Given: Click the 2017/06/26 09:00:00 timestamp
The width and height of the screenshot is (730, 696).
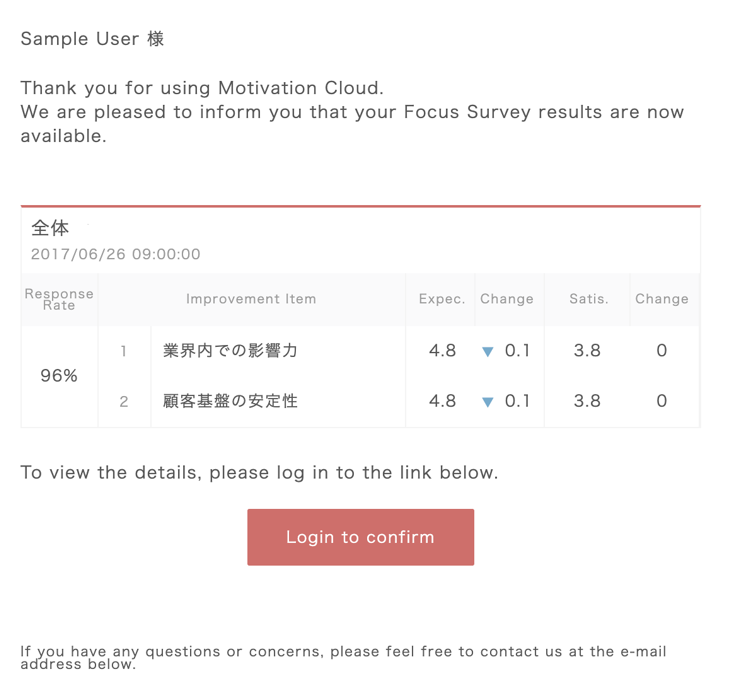Looking at the screenshot, I should pyautogui.click(x=115, y=254).
